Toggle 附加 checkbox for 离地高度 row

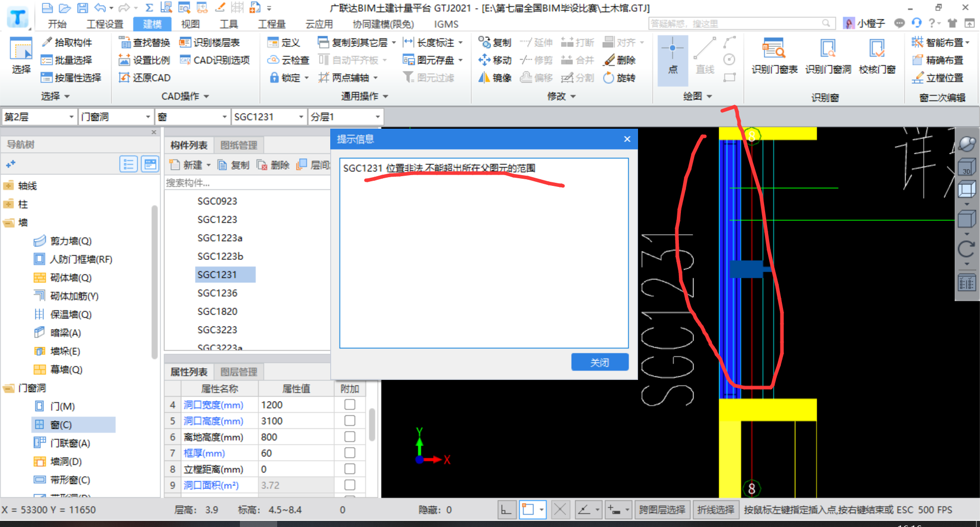point(350,437)
